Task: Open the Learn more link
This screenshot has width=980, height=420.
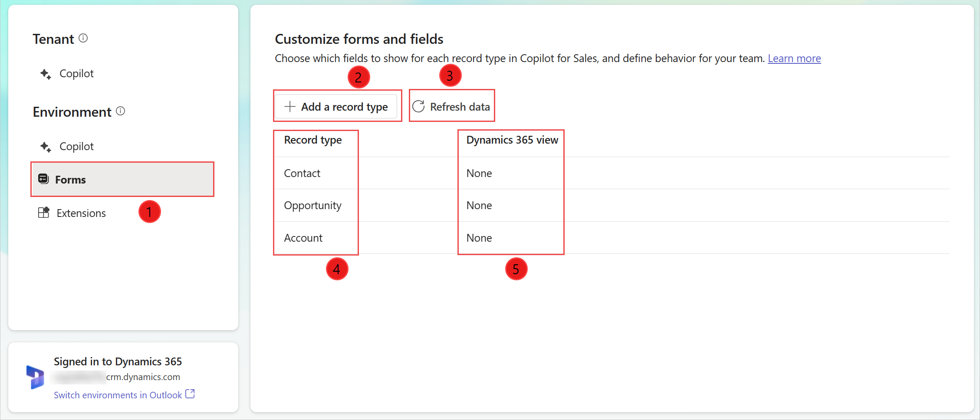Action: pos(794,58)
